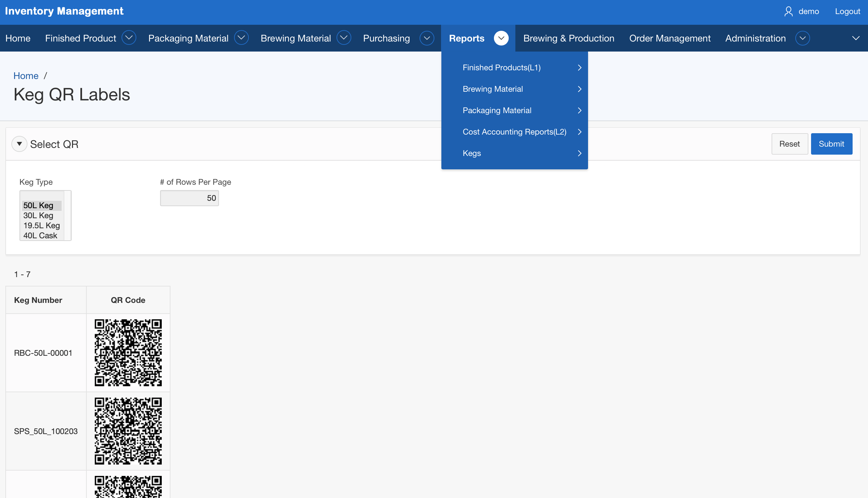
Task: Click the Rows Per Page field
Action: tap(189, 198)
